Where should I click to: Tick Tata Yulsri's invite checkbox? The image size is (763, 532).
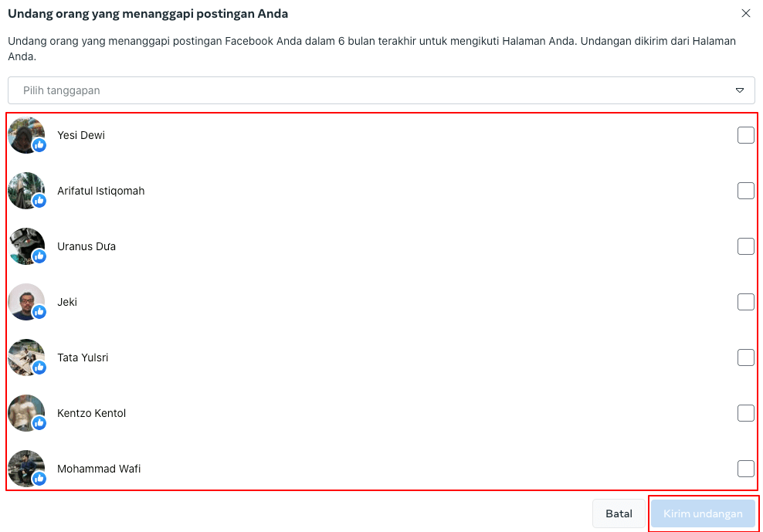745,357
